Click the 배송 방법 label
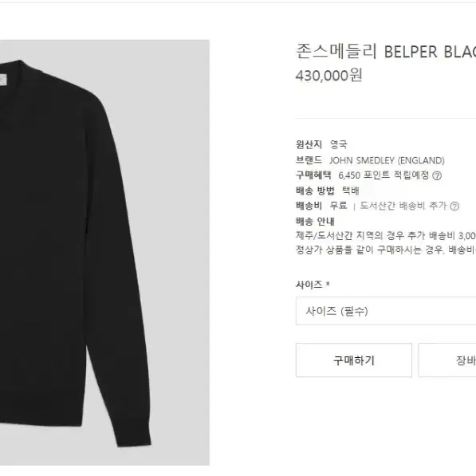The height and width of the screenshot is (476, 476). tap(315, 191)
